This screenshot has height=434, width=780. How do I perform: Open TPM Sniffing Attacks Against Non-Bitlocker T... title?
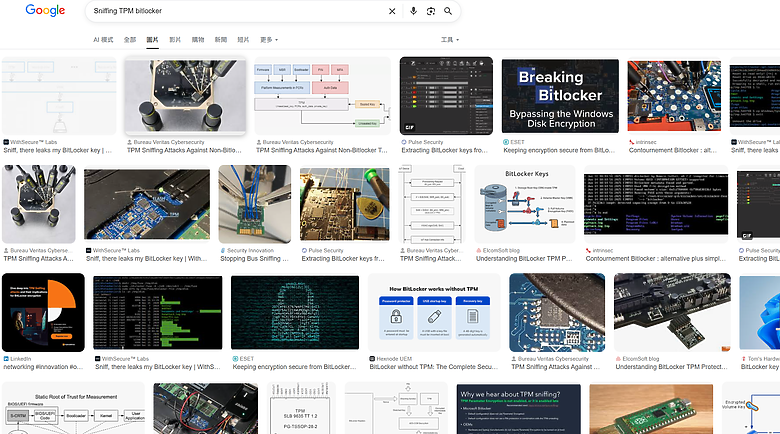click(321, 150)
